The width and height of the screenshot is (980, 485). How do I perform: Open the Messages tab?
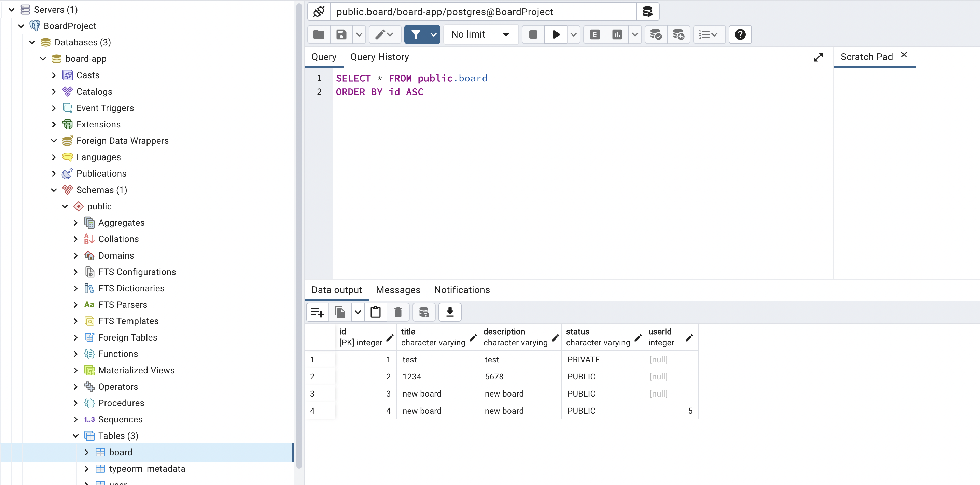(x=398, y=290)
